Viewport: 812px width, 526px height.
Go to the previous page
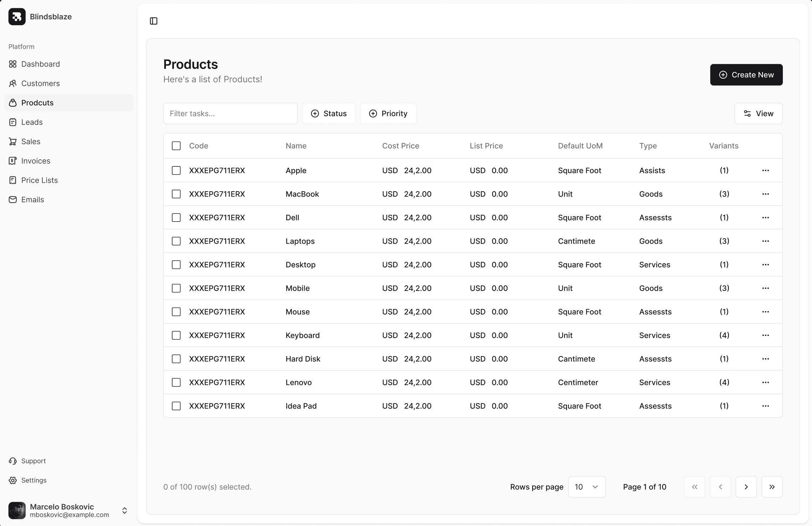(x=721, y=487)
